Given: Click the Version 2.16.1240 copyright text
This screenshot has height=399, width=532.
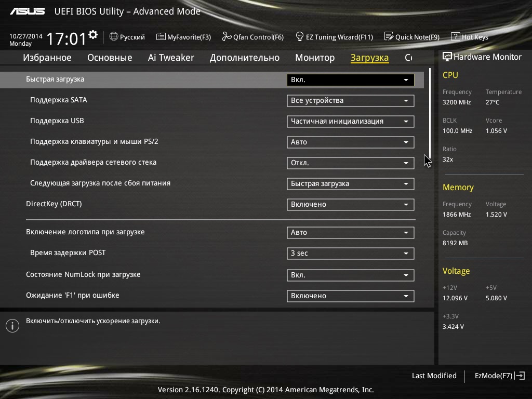Looking at the screenshot, I should 265,390.
